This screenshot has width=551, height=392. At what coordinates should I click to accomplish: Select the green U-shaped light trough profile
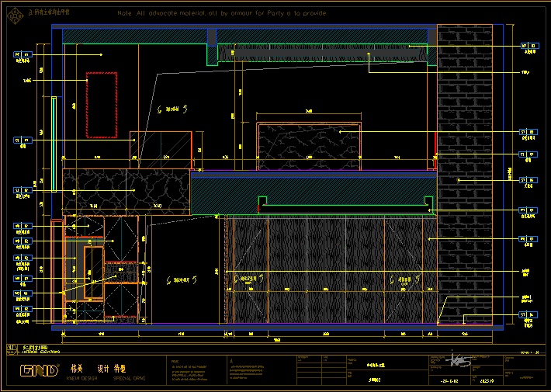[344, 207]
